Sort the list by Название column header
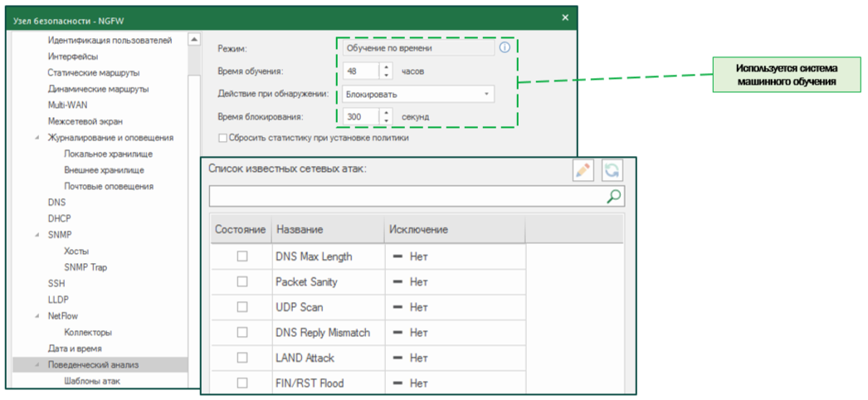Screen dimensions: 868x400 tap(300, 229)
